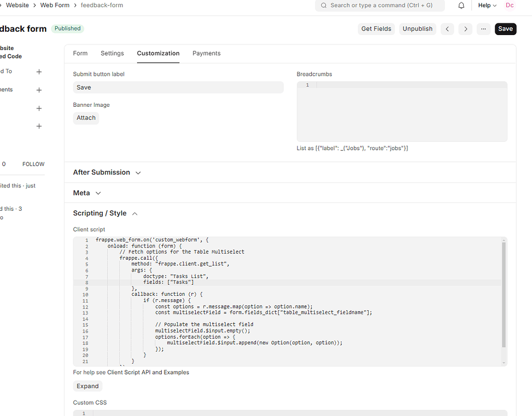Viewport: 532px width, 416px height.
Task: Click the Submit button label field
Action: [x=178, y=87]
